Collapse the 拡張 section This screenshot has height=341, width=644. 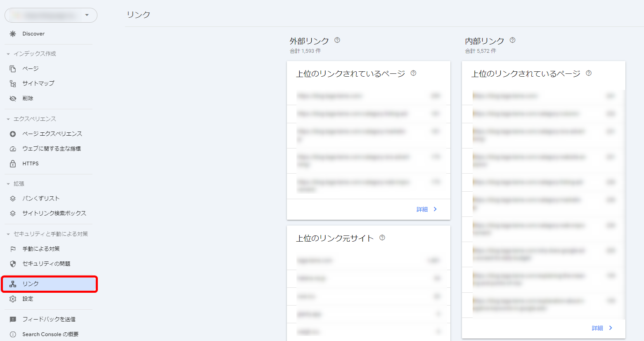[x=8, y=184]
